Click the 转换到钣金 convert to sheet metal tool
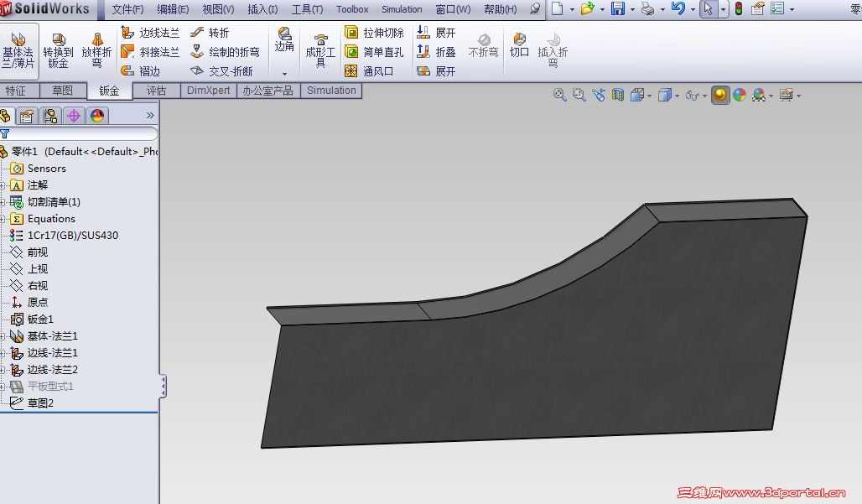Screen dimensions: 862x504 point(58,50)
